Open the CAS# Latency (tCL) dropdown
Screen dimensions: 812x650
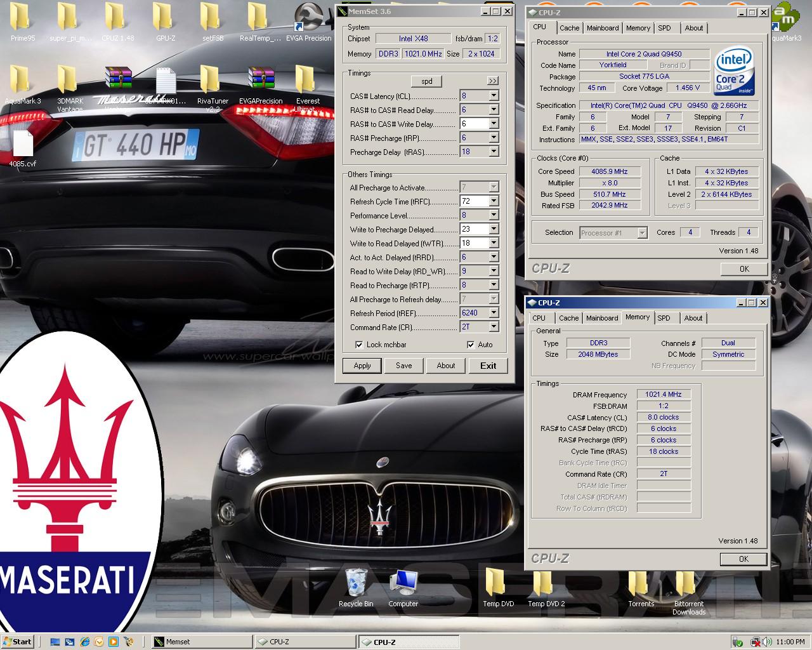pyautogui.click(x=494, y=96)
